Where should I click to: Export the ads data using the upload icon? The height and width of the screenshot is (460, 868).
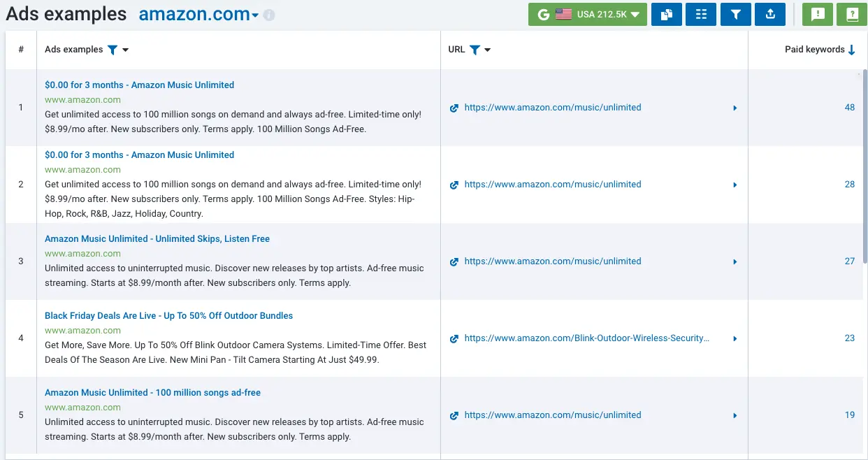point(770,14)
